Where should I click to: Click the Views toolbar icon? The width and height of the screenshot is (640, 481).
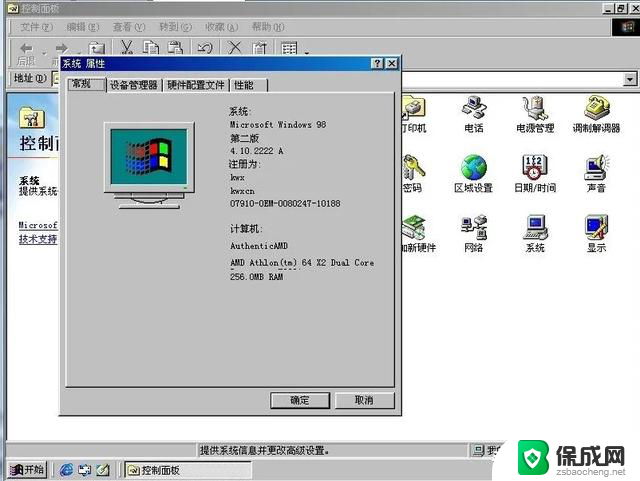point(289,49)
